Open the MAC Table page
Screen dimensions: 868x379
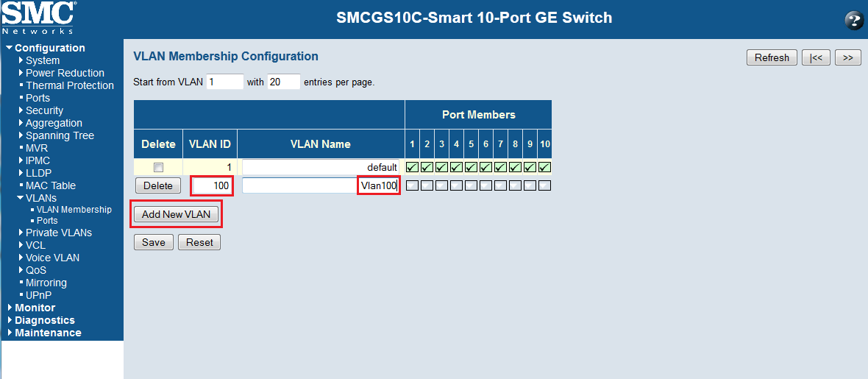click(x=50, y=185)
